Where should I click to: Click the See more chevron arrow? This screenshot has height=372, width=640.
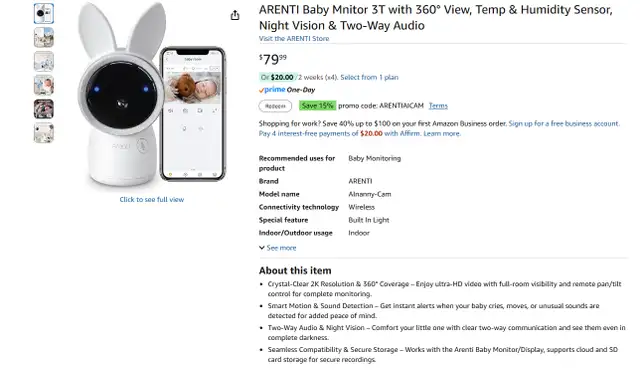click(x=262, y=248)
